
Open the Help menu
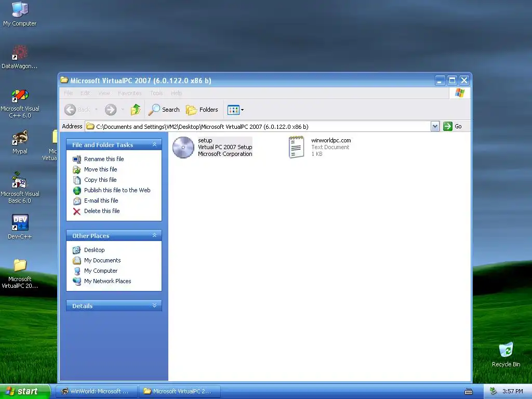176,93
